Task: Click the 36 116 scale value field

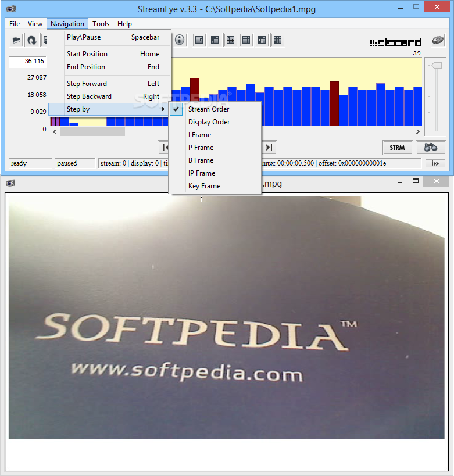Action: (x=28, y=62)
